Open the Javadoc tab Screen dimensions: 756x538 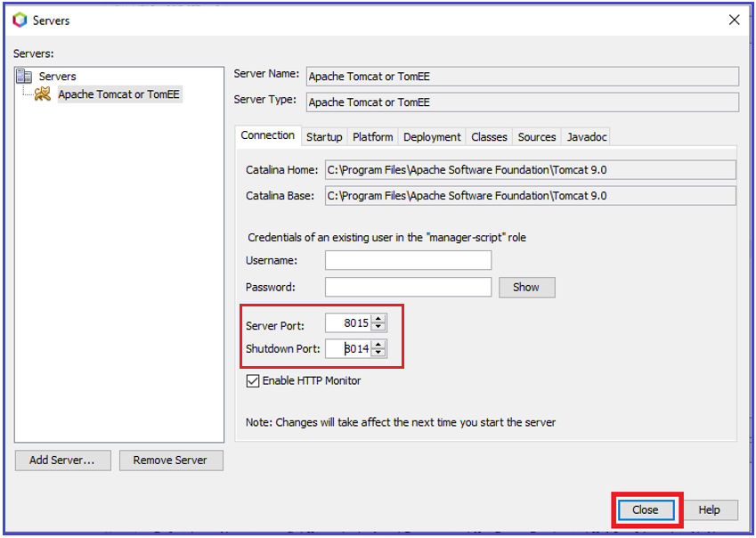(587, 137)
